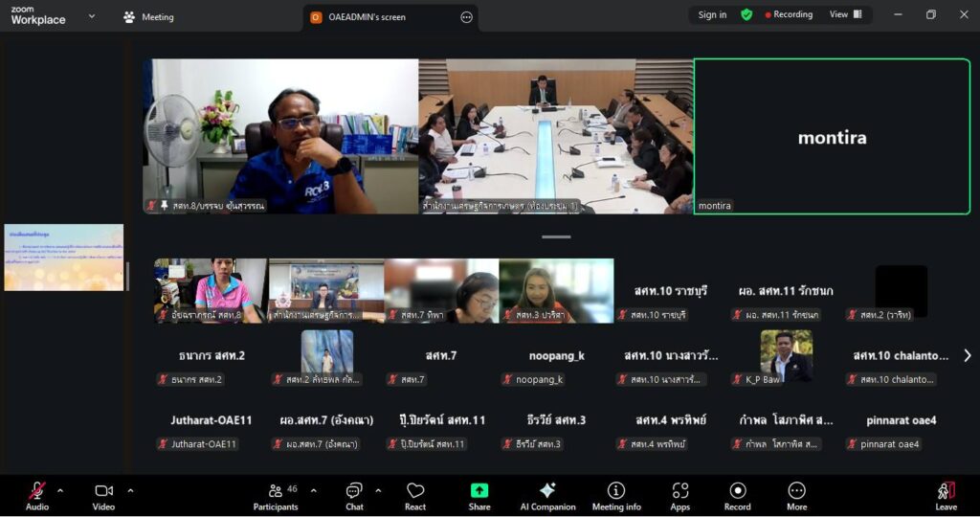Expand audio settings arrow next to Audio
The width and height of the screenshot is (980, 517).
(x=60, y=490)
